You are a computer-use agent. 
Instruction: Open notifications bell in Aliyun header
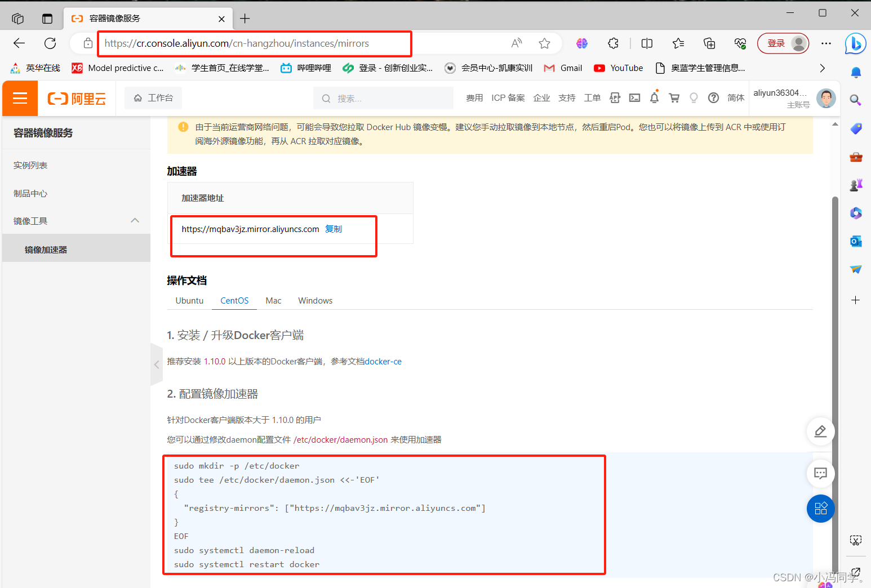pos(654,98)
